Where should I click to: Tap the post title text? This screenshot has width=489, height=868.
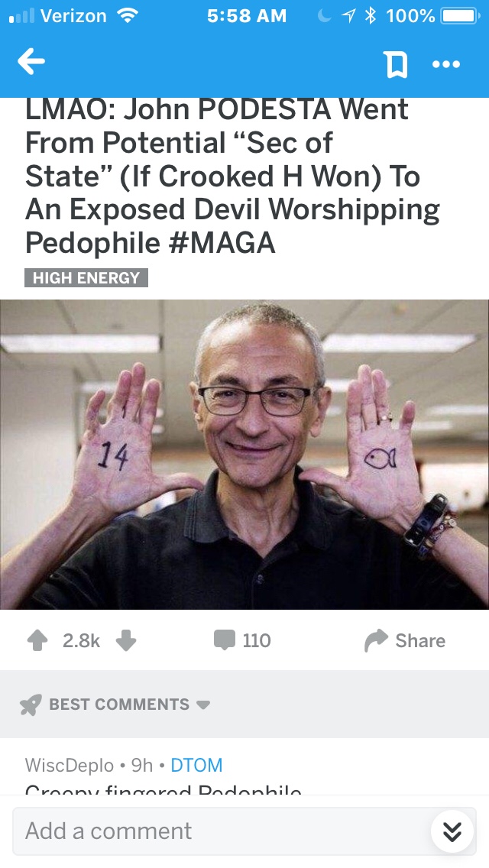pos(232,176)
